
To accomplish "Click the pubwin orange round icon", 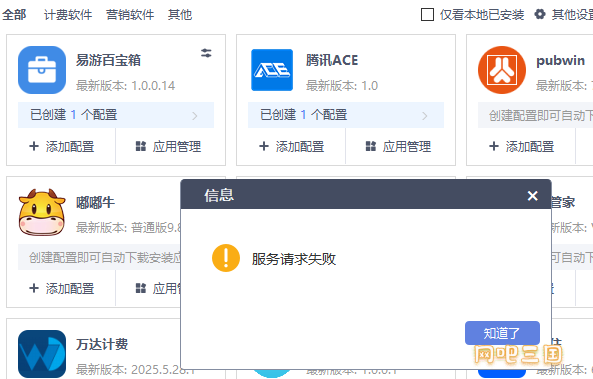I will pos(501,70).
